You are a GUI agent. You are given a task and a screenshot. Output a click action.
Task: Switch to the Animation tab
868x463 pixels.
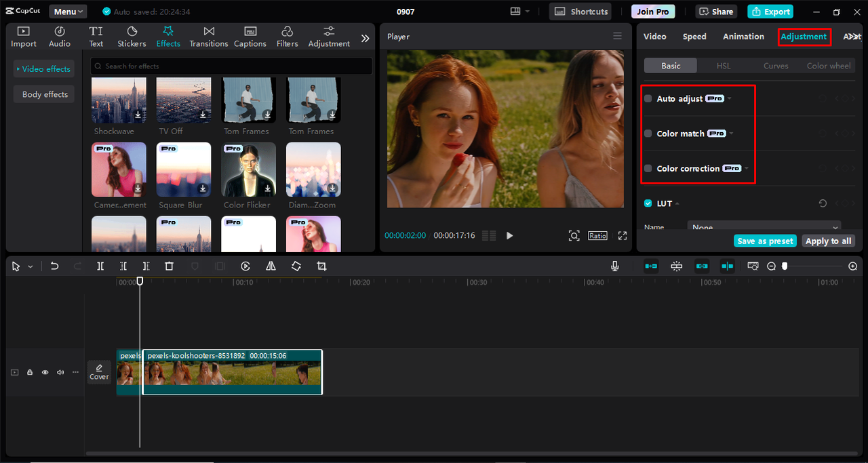point(743,37)
